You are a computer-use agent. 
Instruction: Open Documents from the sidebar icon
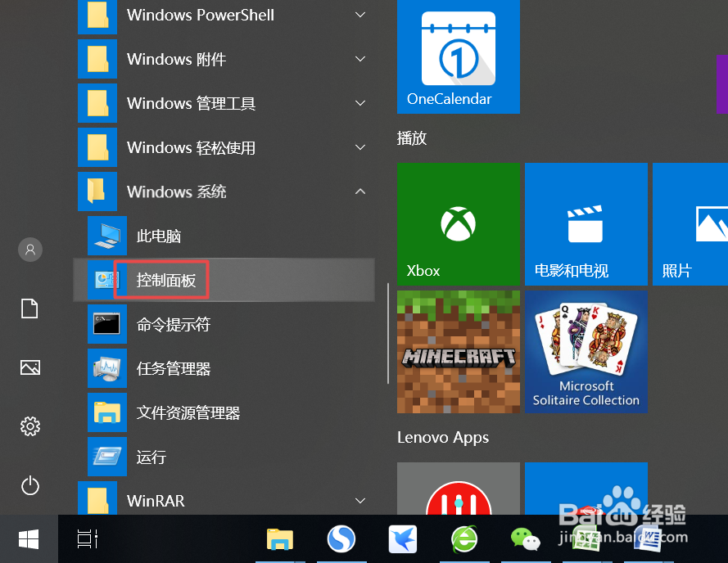click(x=29, y=309)
